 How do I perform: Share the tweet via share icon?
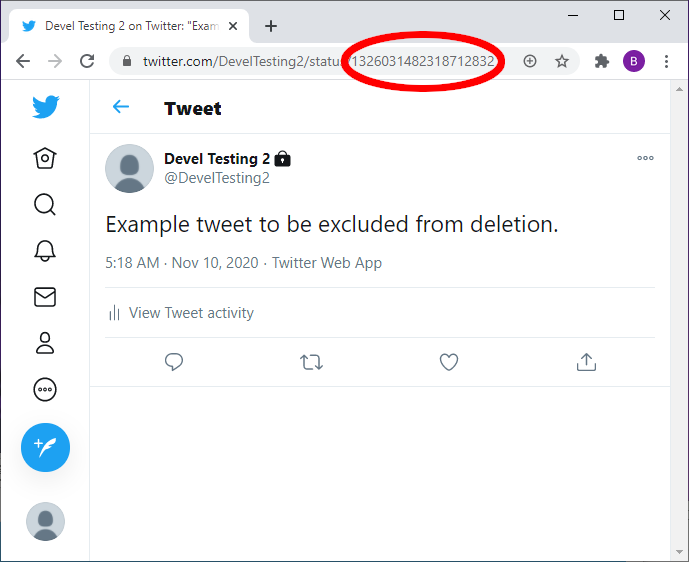[586, 362]
